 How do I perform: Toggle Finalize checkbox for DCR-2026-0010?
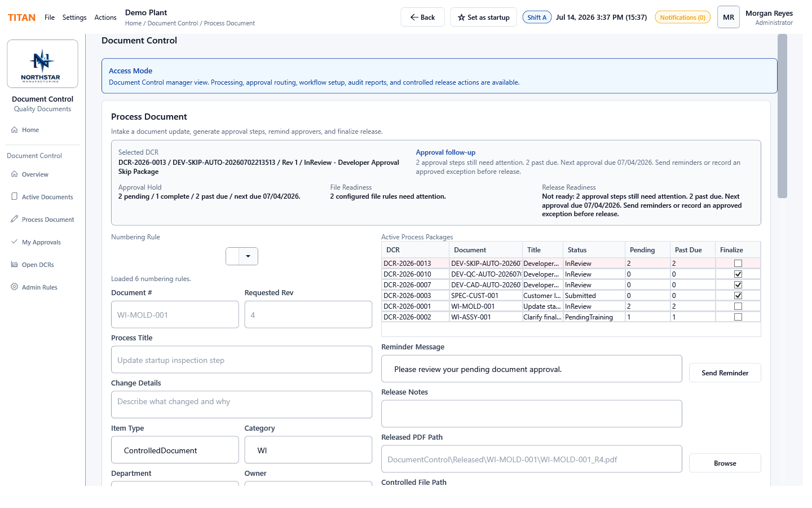[x=738, y=274]
